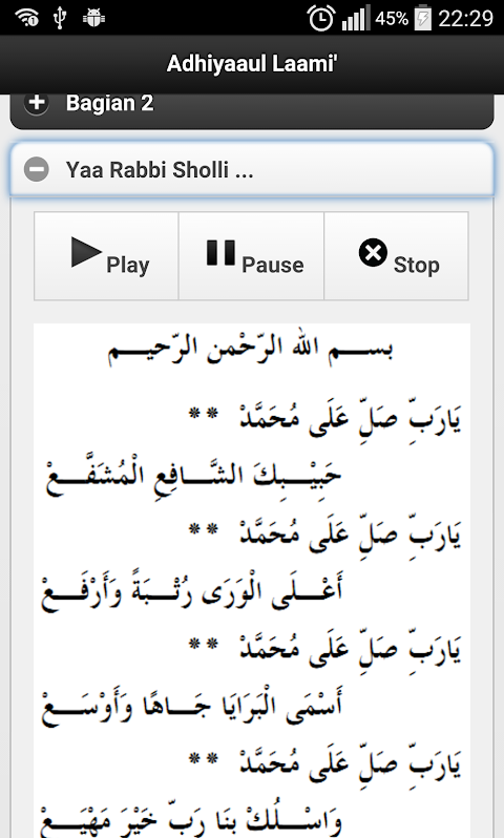Image resolution: width=504 pixels, height=838 pixels.
Task: Select the Play triangle icon
Action: tap(85, 253)
